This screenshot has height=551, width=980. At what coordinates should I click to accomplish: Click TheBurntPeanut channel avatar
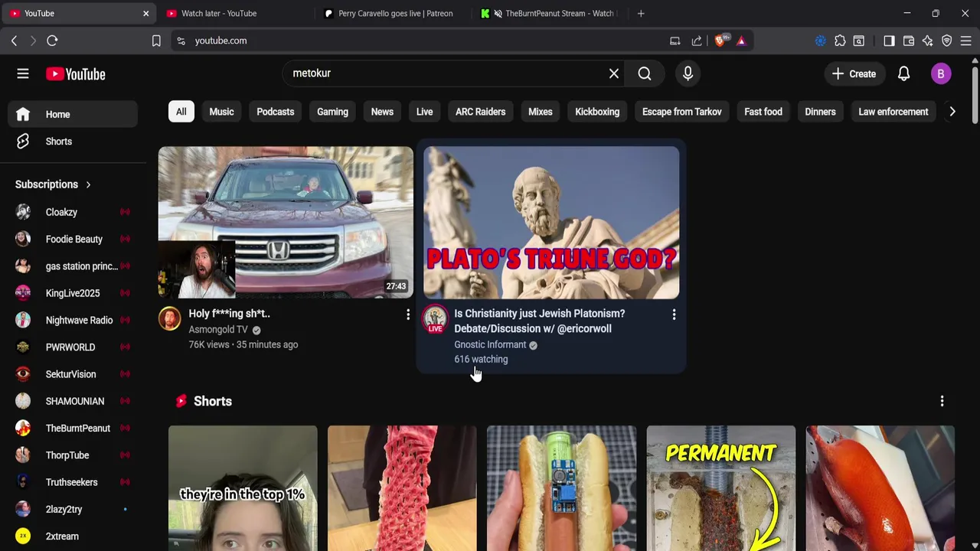tap(23, 429)
